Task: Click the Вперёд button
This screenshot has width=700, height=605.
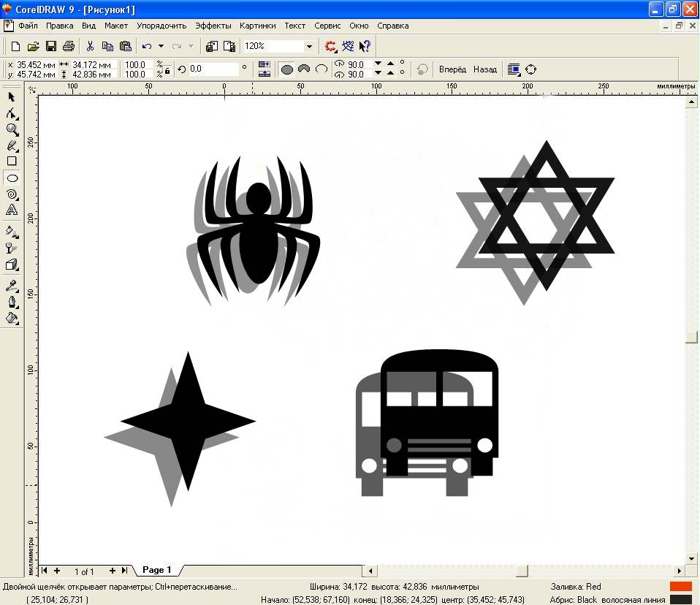Action: pyautogui.click(x=452, y=69)
